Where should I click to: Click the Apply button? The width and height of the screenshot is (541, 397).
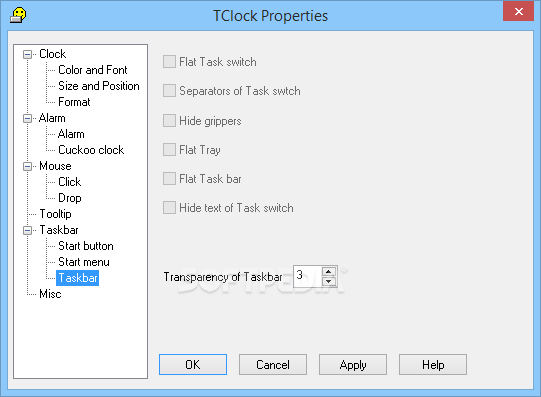click(353, 365)
